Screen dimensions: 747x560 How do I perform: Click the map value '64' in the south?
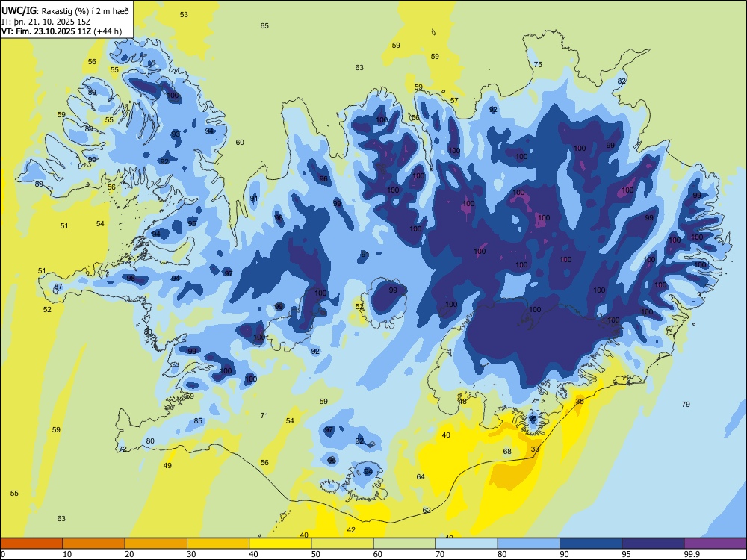pos(421,476)
